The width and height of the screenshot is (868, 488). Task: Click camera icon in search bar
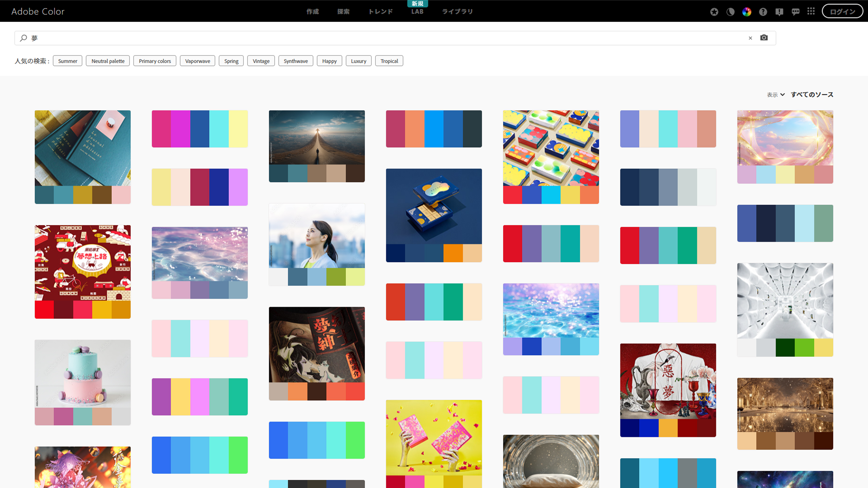(x=764, y=38)
